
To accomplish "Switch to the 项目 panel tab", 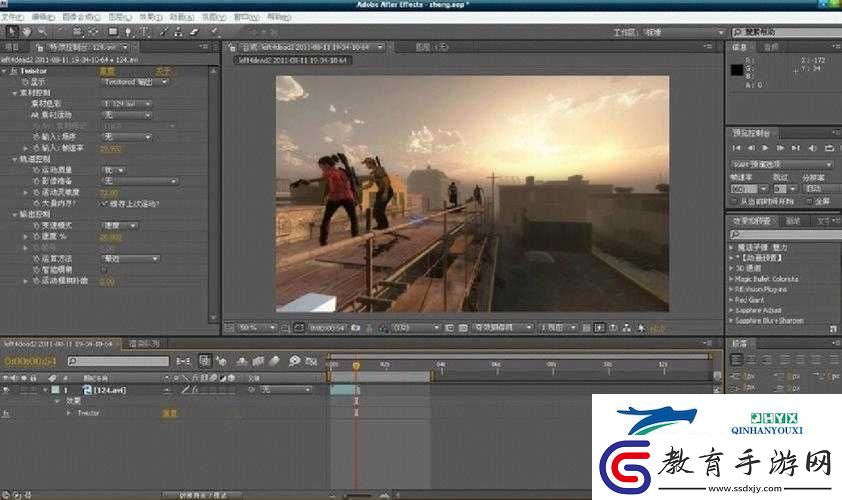I will click(x=13, y=47).
